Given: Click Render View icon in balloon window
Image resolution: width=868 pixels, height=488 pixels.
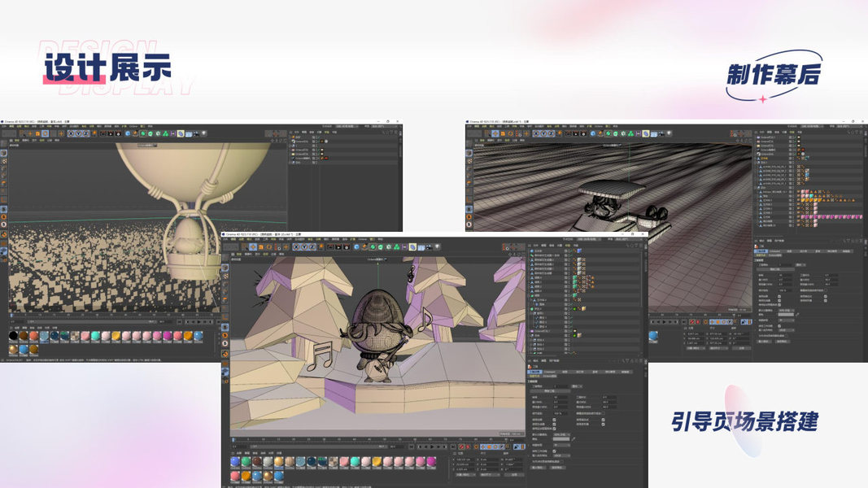Looking at the screenshot, I should pyautogui.click(x=103, y=134).
